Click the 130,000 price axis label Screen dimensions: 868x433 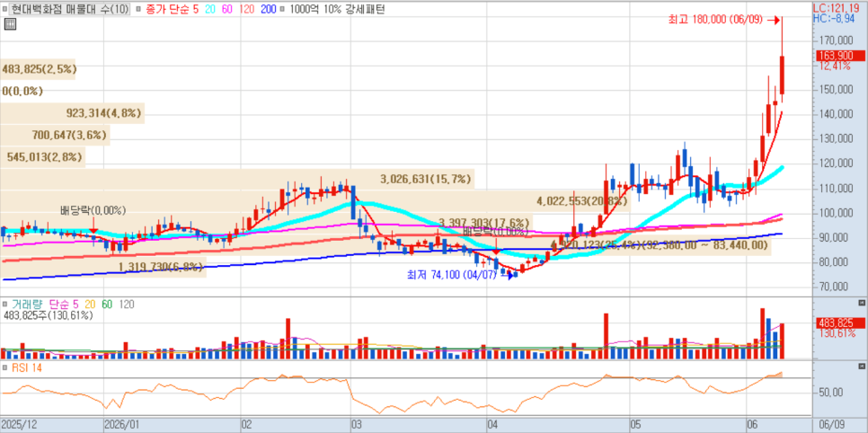[x=836, y=139]
